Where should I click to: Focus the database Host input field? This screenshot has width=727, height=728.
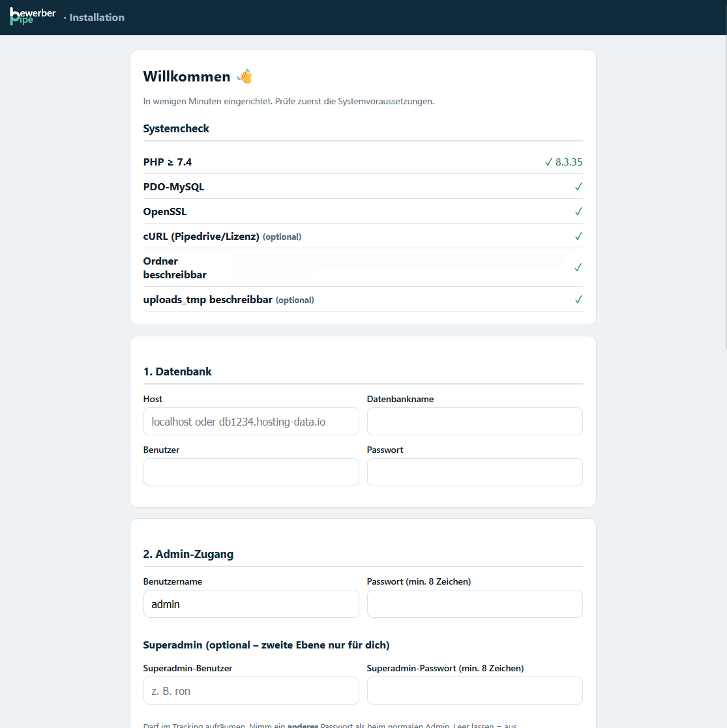tap(251, 422)
